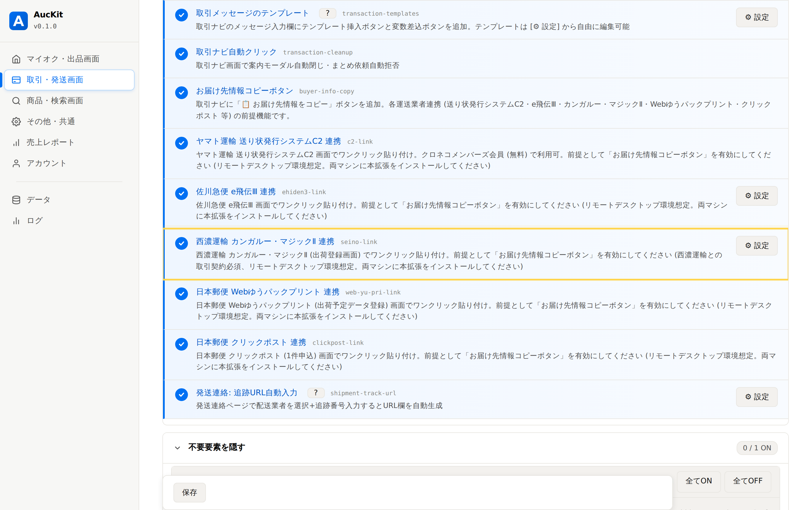This screenshot has height=510, width=812.
Task: Open 売上レポート page
Action: pyautogui.click(x=69, y=143)
